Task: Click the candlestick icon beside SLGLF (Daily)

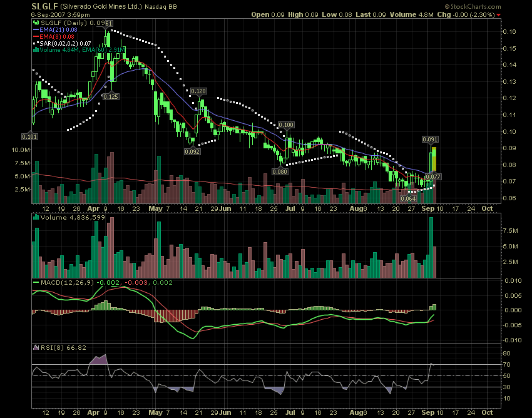Action: (x=36, y=23)
